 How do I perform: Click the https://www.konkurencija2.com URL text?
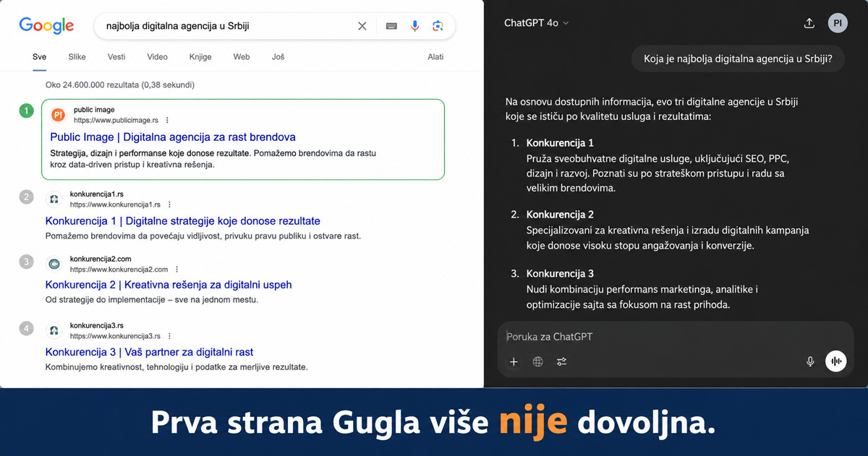coord(119,270)
